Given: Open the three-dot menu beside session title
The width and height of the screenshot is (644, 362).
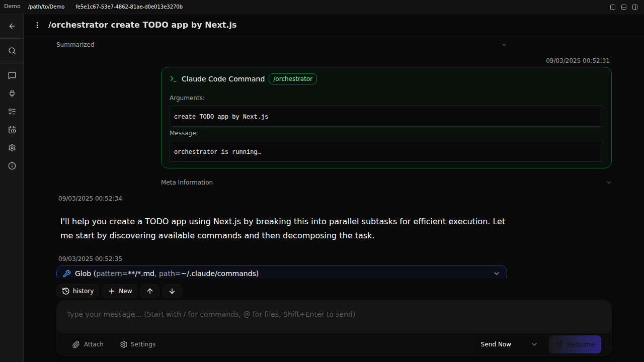Looking at the screenshot, I should [x=37, y=25].
